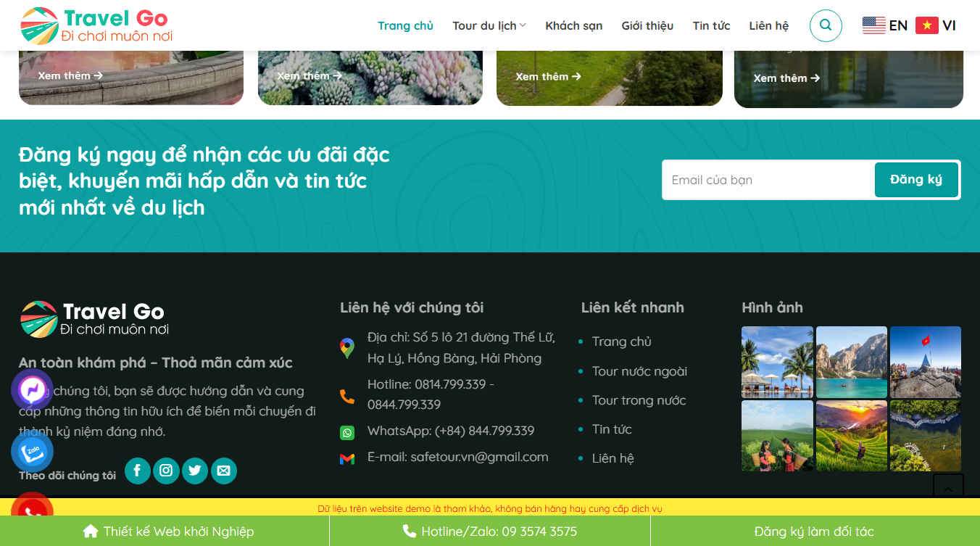Viewport: 980px width, 546px height.
Task: Open Xem thêm arrow on first card
Action: click(69, 75)
